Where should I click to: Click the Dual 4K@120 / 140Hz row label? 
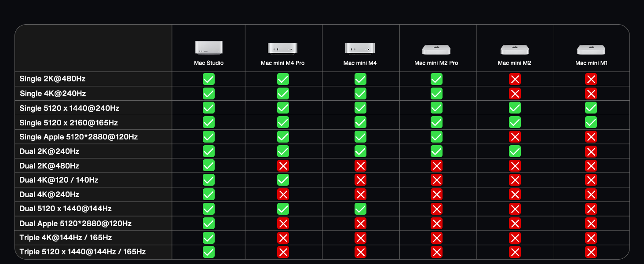click(59, 180)
